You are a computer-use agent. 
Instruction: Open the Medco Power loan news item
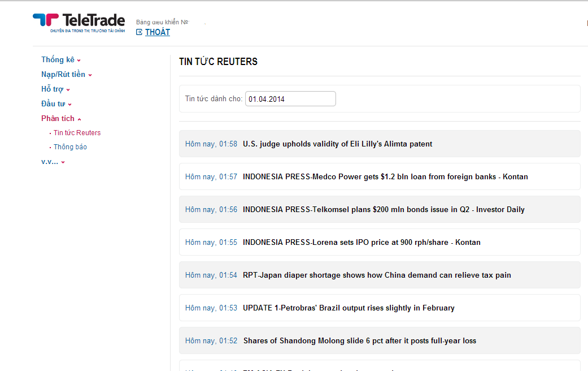tap(385, 177)
